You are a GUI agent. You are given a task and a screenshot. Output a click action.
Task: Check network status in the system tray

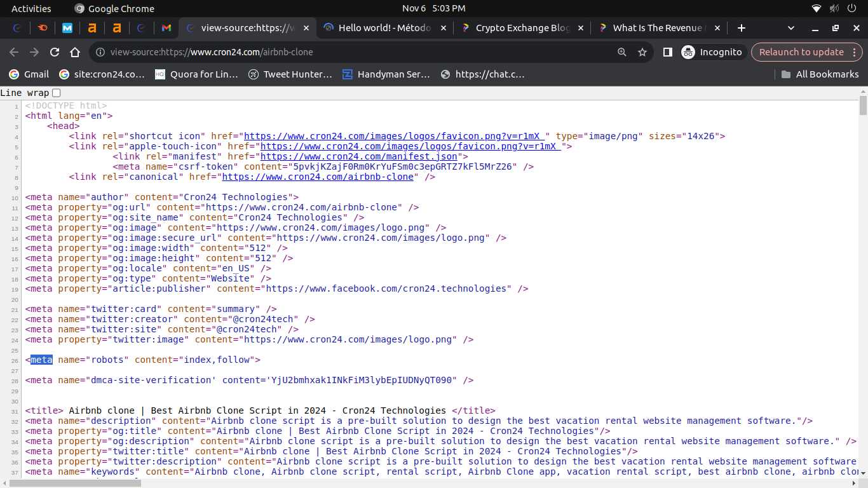pyautogui.click(x=817, y=8)
